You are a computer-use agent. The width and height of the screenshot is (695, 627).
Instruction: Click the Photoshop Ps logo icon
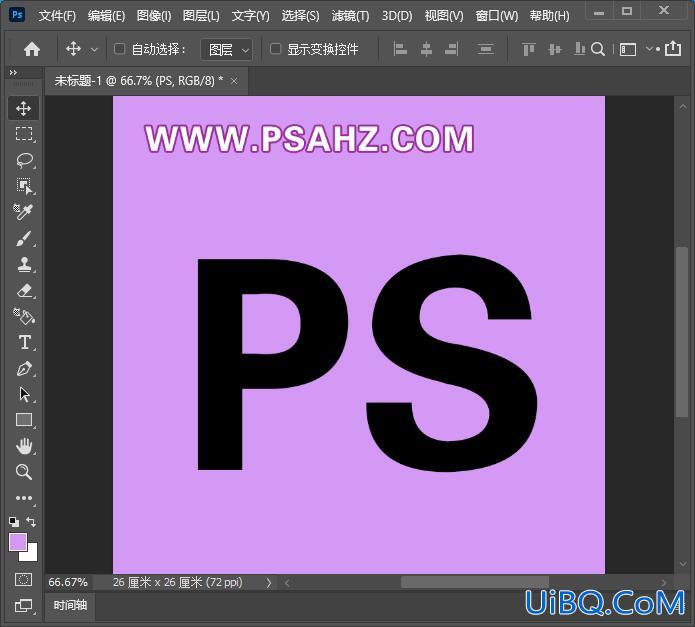[17, 15]
